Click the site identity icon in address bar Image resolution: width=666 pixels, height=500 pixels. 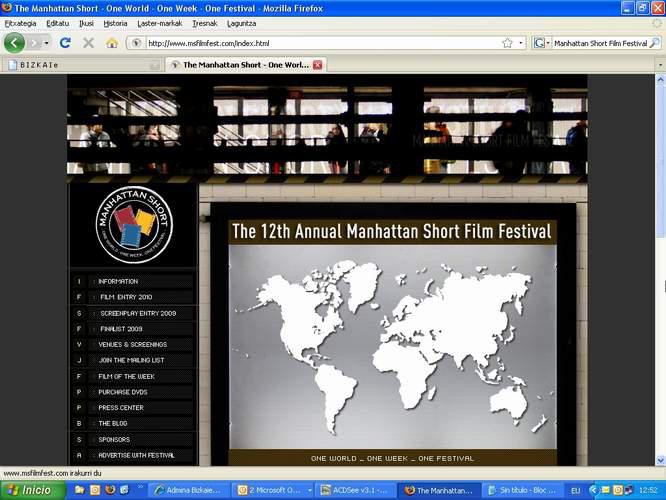coord(136,43)
